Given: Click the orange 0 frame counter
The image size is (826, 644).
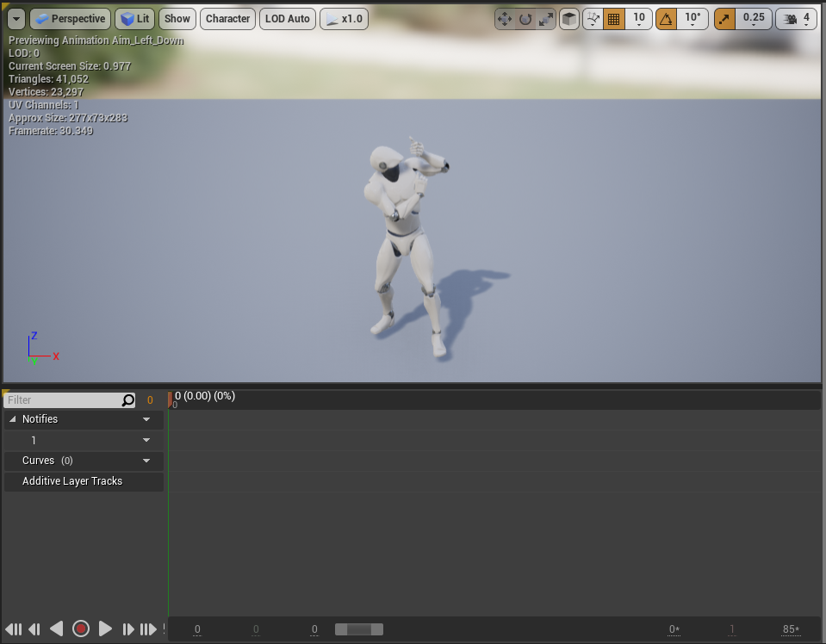Looking at the screenshot, I should [150, 400].
